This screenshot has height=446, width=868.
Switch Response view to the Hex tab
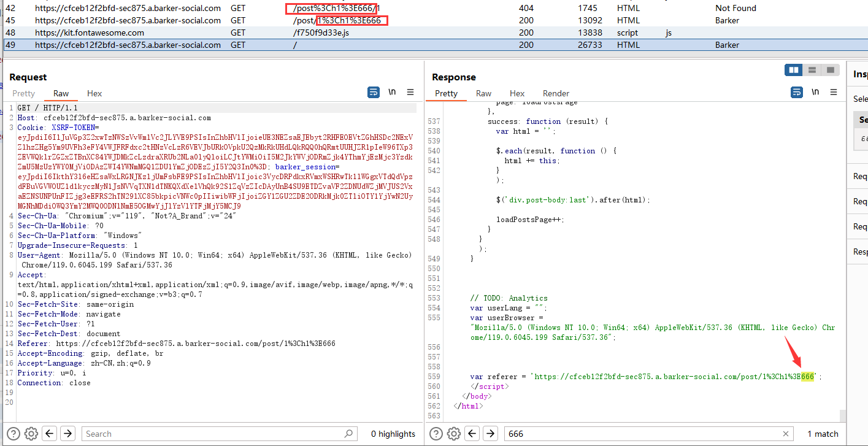(517, 93)
